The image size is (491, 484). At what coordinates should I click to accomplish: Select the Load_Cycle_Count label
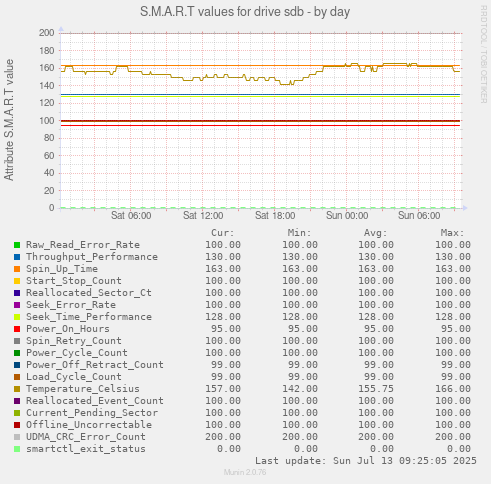click(74, 377)
